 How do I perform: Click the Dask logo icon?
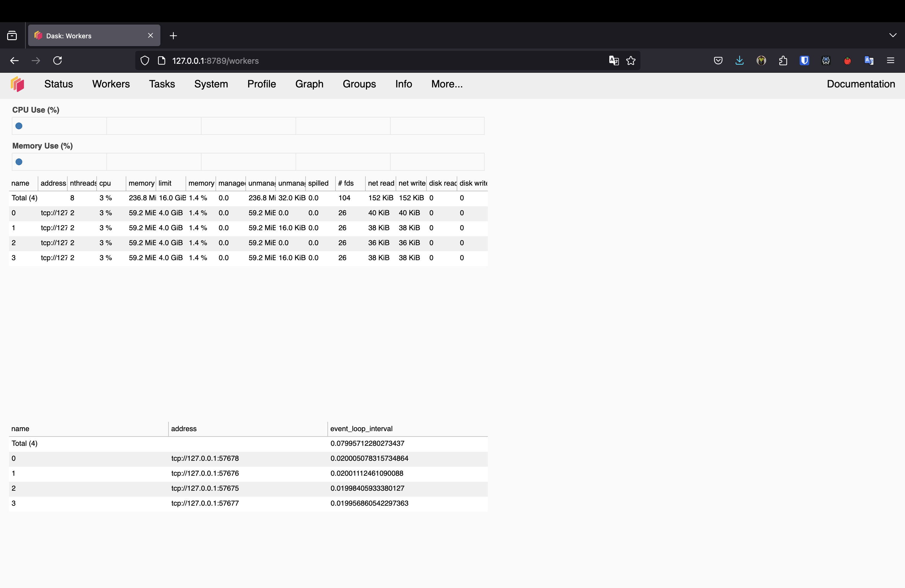point(17,84)
